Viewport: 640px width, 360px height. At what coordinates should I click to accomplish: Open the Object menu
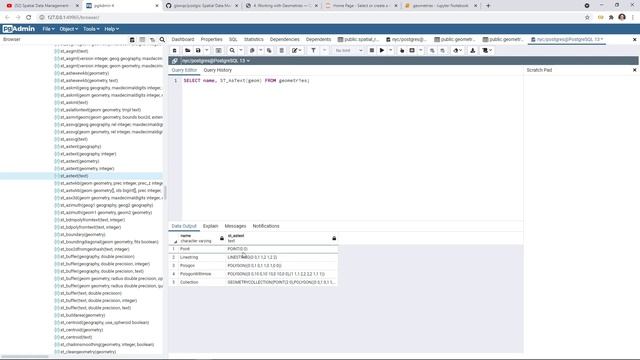[x=68, y=29]
